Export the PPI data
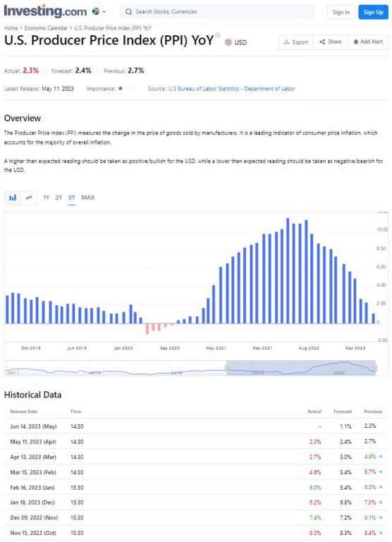Viewport: 392px width, 542px height. tap(295, 42)
